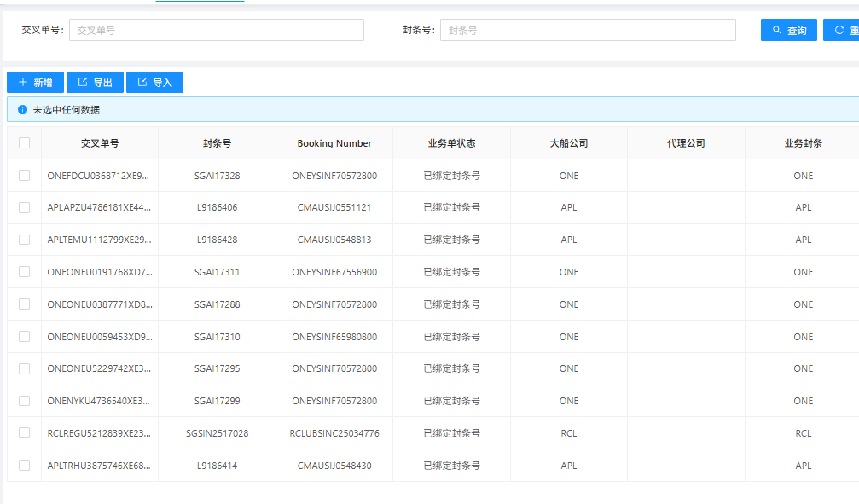This screenshot has height=504, width=859.
Task: Click booking number ONEYSINF65980800
Action: [334, 336]
